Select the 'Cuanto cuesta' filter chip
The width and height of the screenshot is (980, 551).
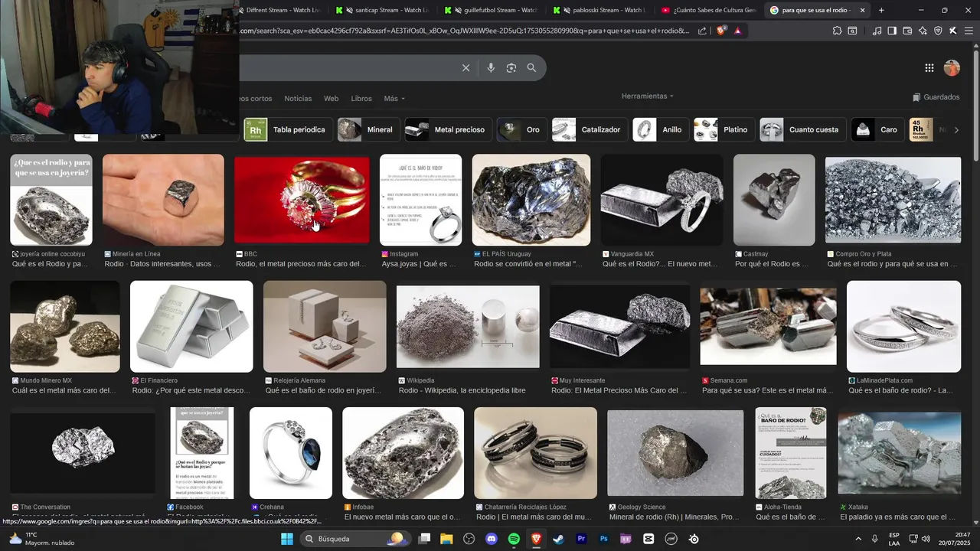click(x=802, y=130)
